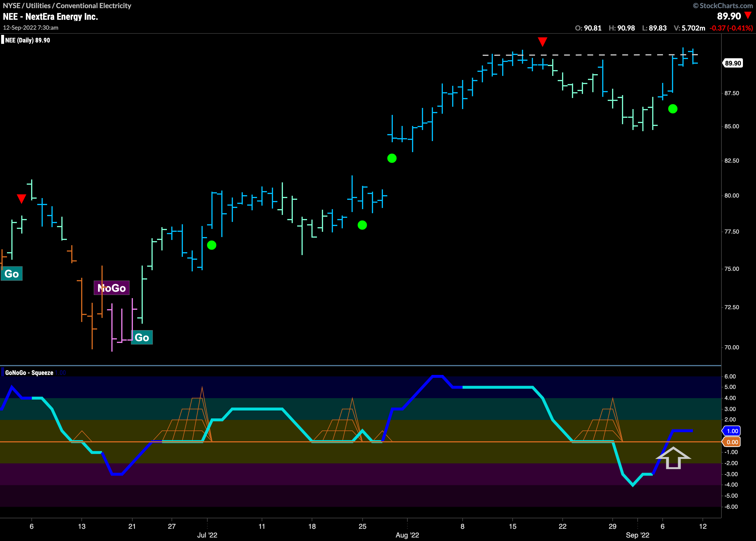756x541 pixels.
Task: Click the large 89.90 price in the header
Action: (729, 16)
